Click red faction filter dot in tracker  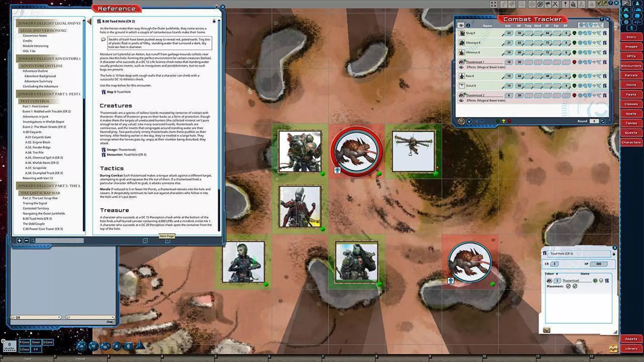[509, 121]
